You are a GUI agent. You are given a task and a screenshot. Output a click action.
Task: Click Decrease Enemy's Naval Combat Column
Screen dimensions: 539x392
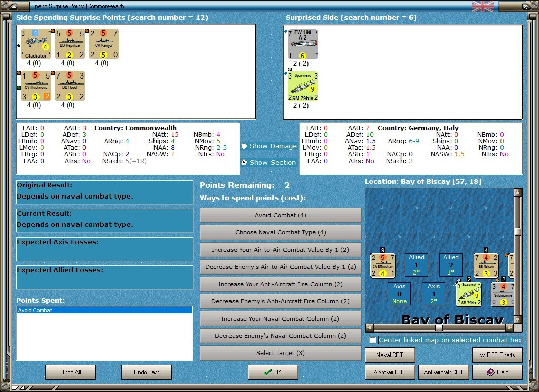click(x=281, y=336)
